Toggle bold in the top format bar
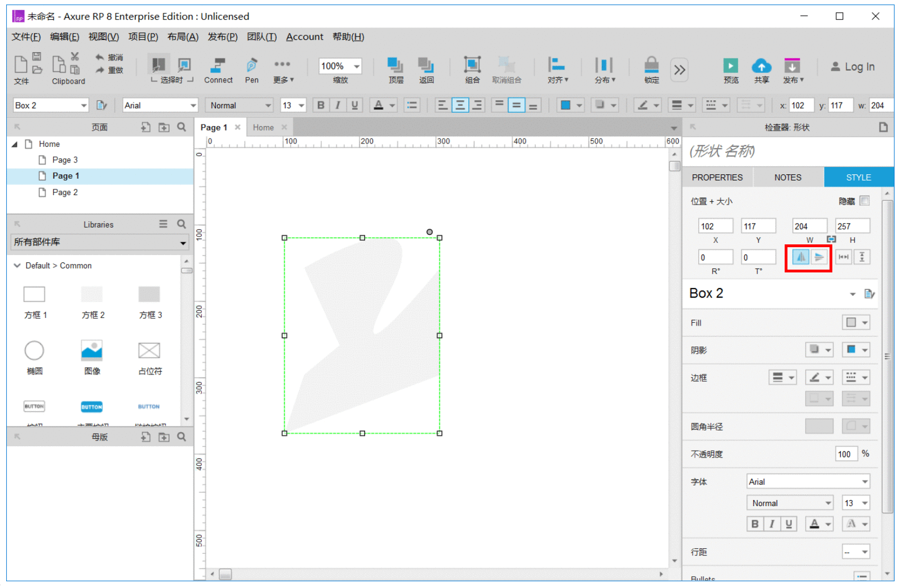This screenshot has height=588, width=903. (321, 105)
